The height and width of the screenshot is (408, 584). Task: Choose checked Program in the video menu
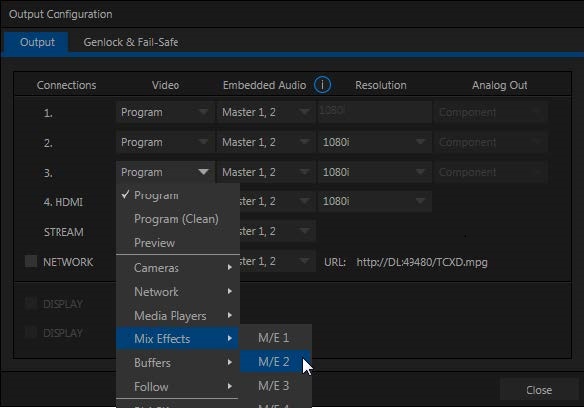178,195
